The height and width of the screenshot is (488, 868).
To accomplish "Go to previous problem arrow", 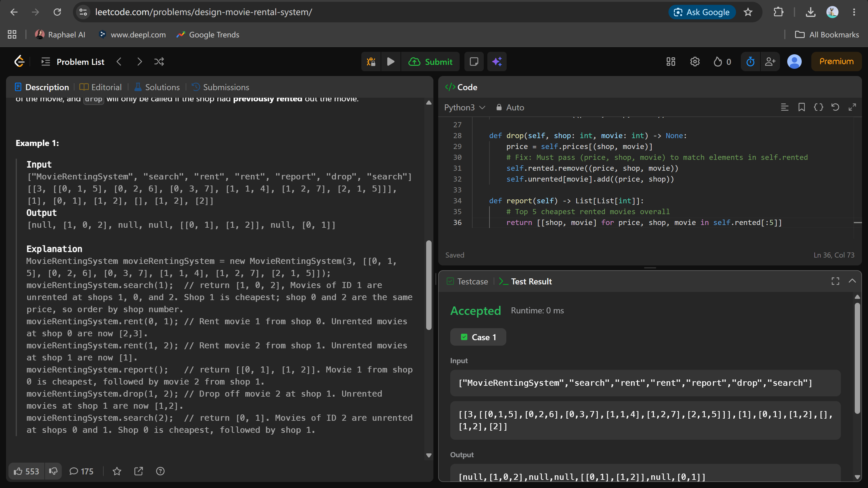I will (119, 62).
